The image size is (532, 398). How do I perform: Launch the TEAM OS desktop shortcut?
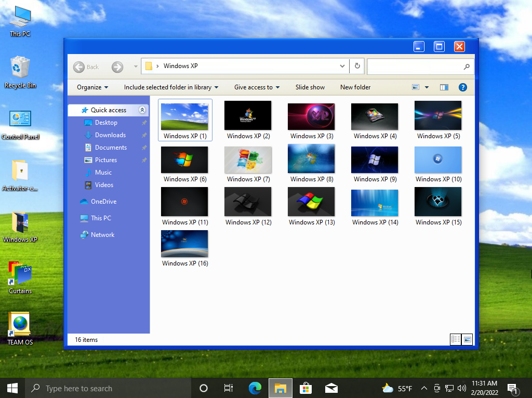[x=20, y=328]
